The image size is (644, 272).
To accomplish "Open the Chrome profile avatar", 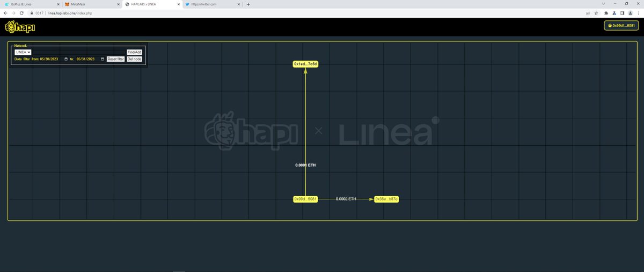I will [630, 13].
